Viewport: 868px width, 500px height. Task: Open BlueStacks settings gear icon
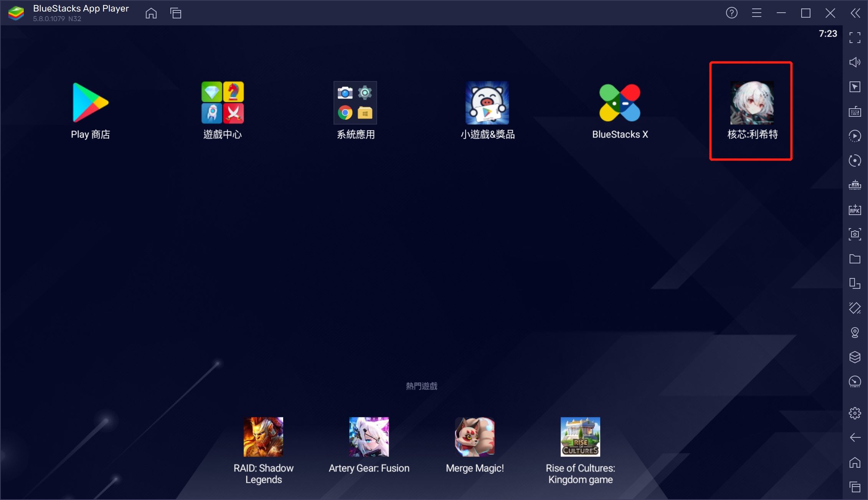pos(855,413)
